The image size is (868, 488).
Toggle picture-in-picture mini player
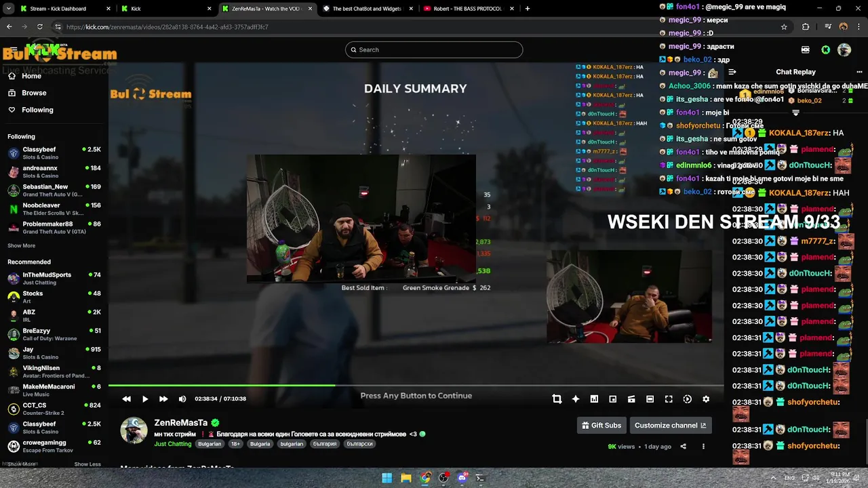tap(612, 399)
